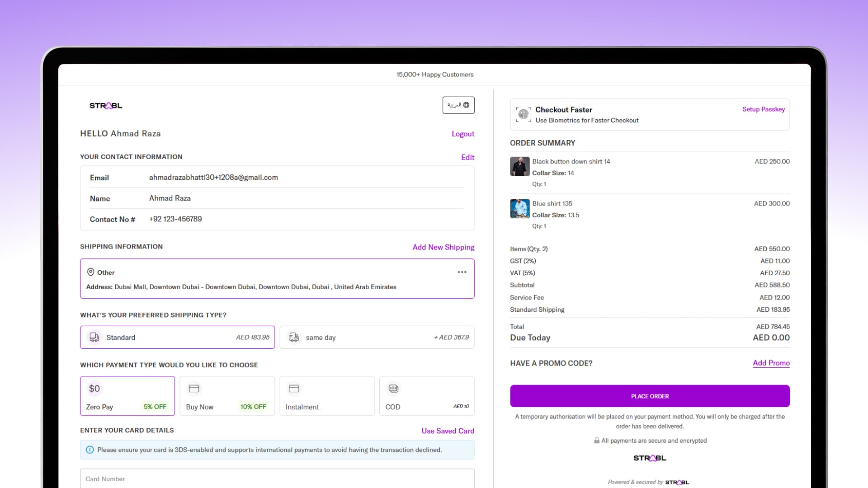Image resolution: width=868 pixels, height=488 pixels.
Task: Click the same day delivery truck icon
Action: [x=294, y=338]
